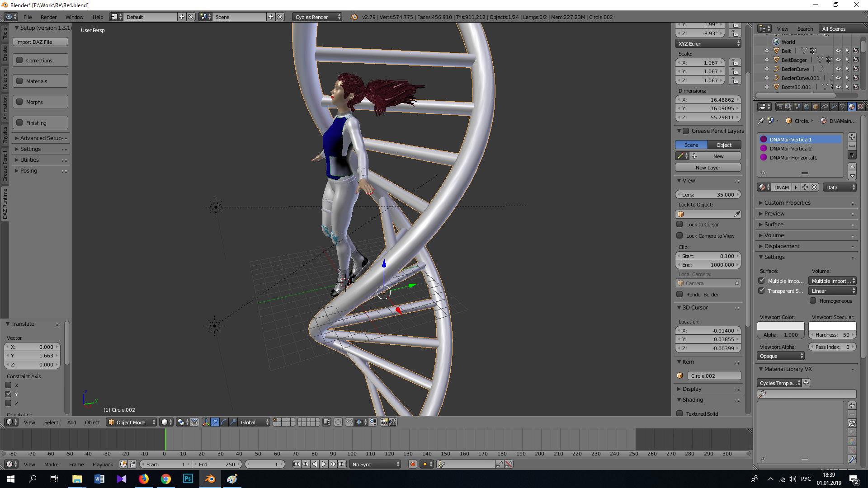This screenshot has width=868, height=488.
Task: Open the Modifiers wrench properties tab
Action: (x=834, y=107)
